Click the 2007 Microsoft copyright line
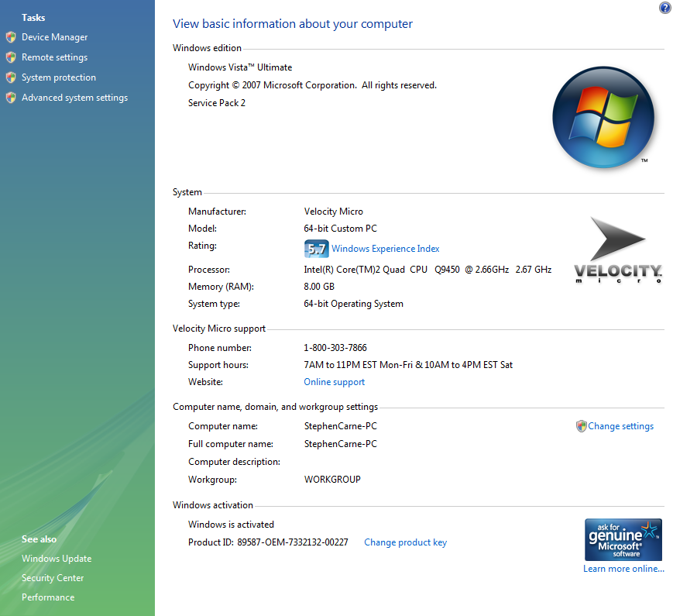 click(312, 85)
